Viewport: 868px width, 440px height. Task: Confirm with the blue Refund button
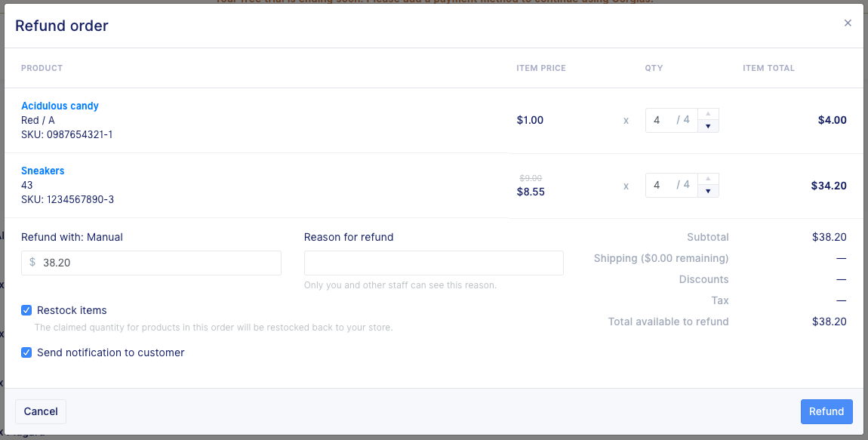pos(826,411)
